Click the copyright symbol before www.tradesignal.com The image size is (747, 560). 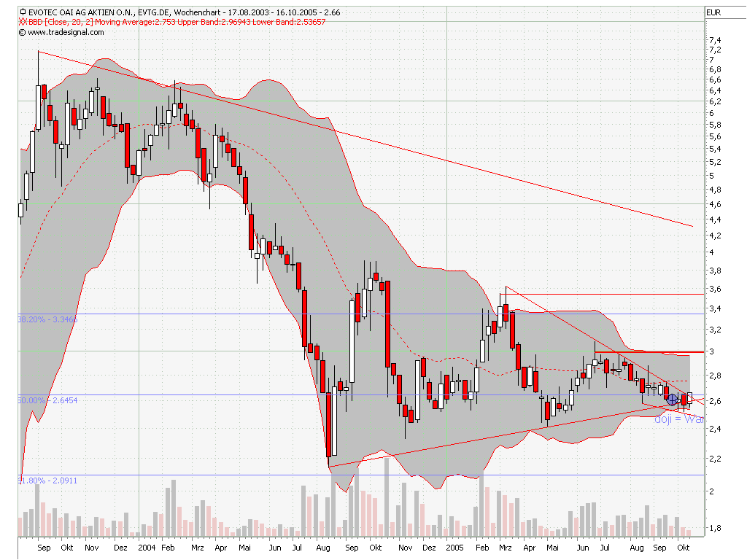(x=22, y=31)
